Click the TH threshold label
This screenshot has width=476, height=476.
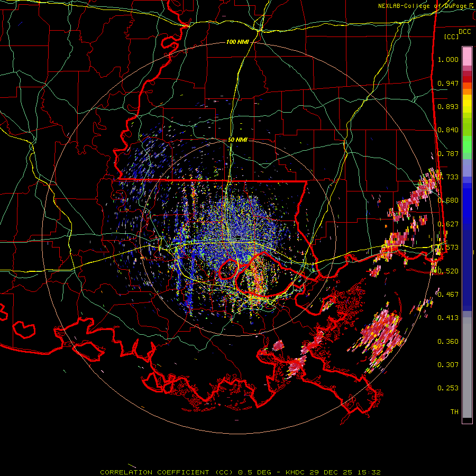[x=454, y=412]
